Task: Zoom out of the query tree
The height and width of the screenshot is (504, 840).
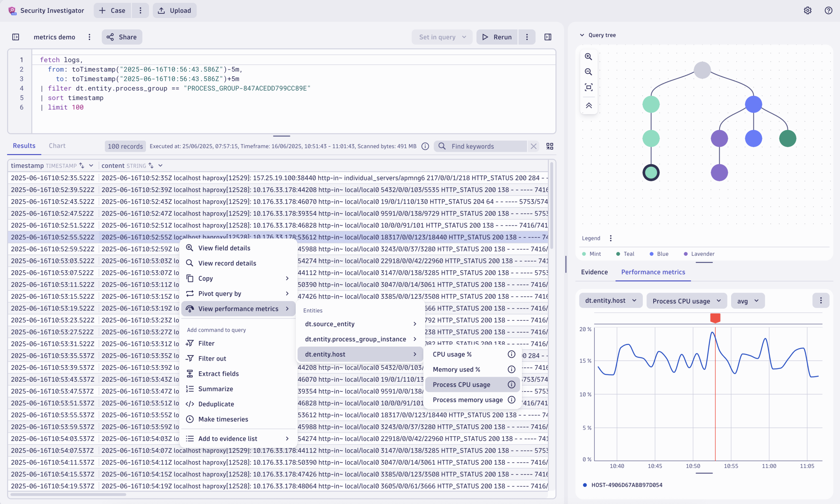Action: coord(589,72)
